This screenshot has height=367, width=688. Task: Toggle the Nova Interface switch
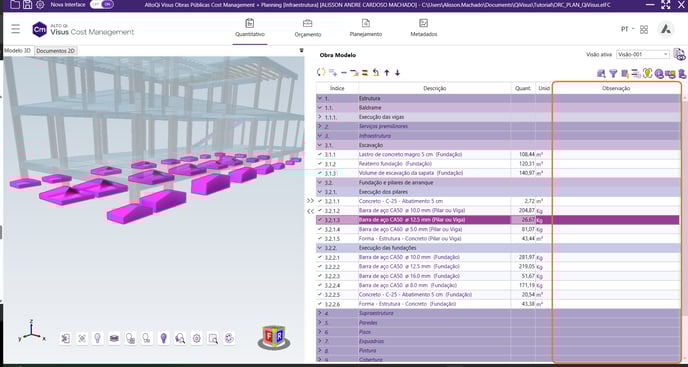[x=102, y=4]
